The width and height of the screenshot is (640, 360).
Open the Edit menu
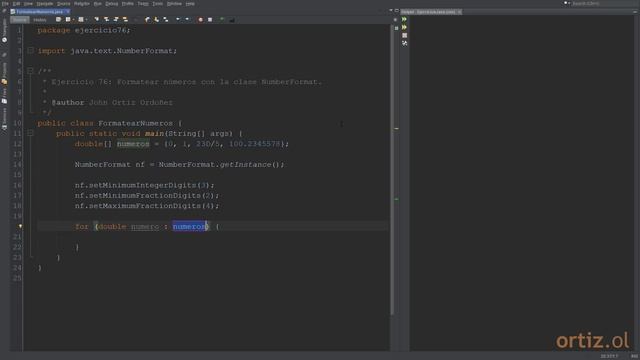point(16,4)
